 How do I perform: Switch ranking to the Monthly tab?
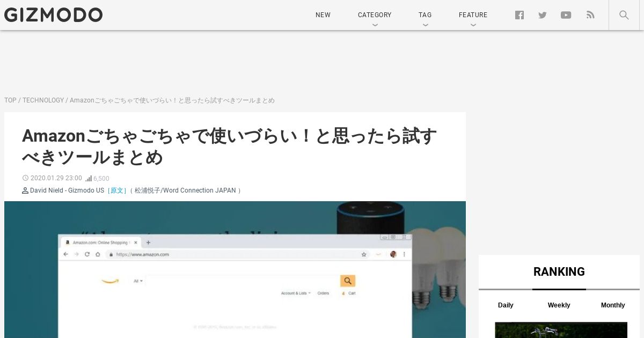[x=613, y=305]
